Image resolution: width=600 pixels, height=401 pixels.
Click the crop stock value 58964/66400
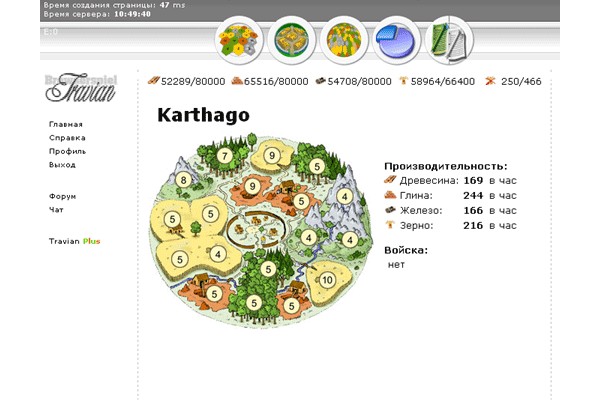(x=443, y=82)
